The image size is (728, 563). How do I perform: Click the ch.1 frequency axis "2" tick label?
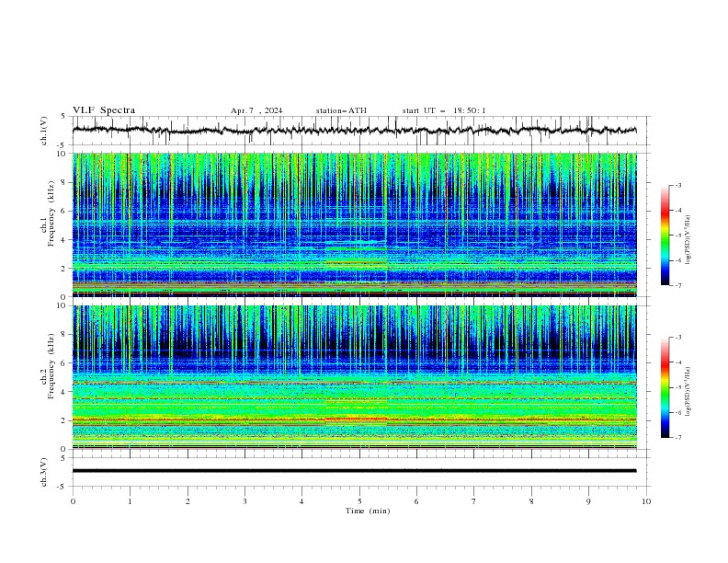[x=65, y=269]
